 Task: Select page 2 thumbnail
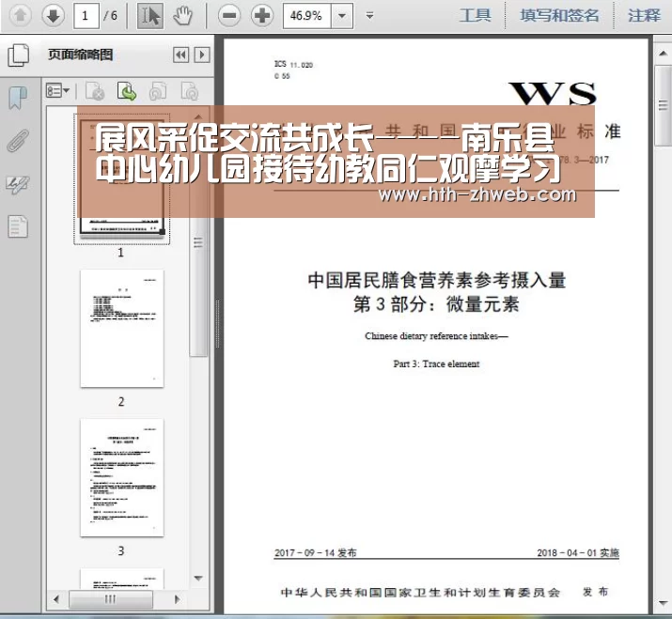click(x=122, y=329)
